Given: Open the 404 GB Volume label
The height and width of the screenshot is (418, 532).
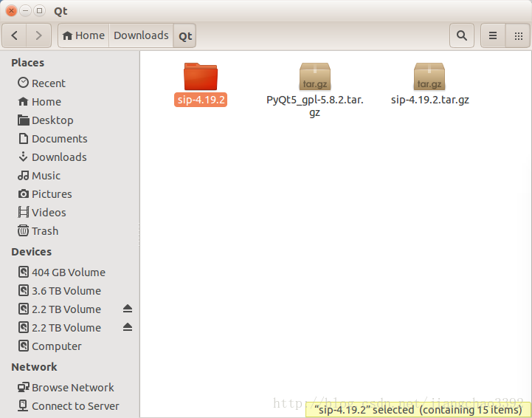Looking at the screenshot, I should tap(69, 273).
